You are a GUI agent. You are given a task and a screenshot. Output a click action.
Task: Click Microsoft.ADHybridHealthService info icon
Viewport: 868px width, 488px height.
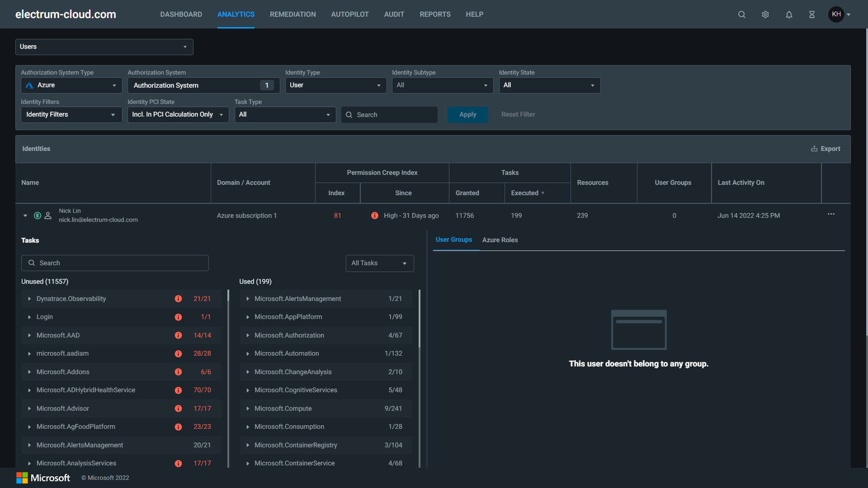click(179, 390)
